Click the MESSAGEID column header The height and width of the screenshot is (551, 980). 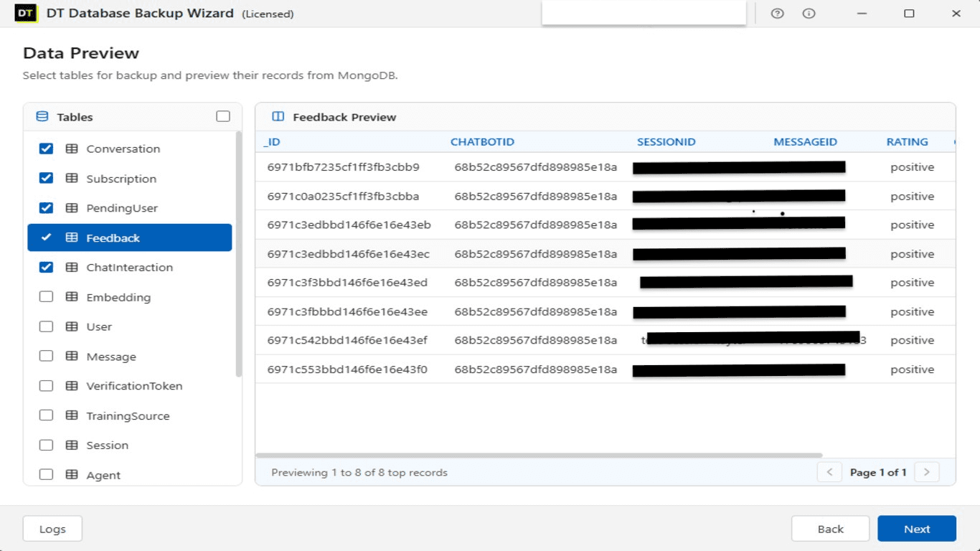tap(805, 142)
